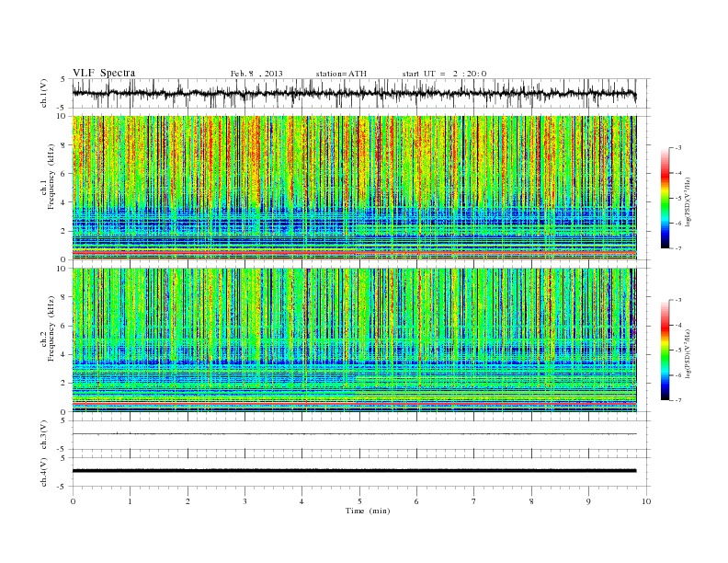The image size is (728, 563).
Task: Click the "3" tick on the time axis
Action: (x=245, y=501)
